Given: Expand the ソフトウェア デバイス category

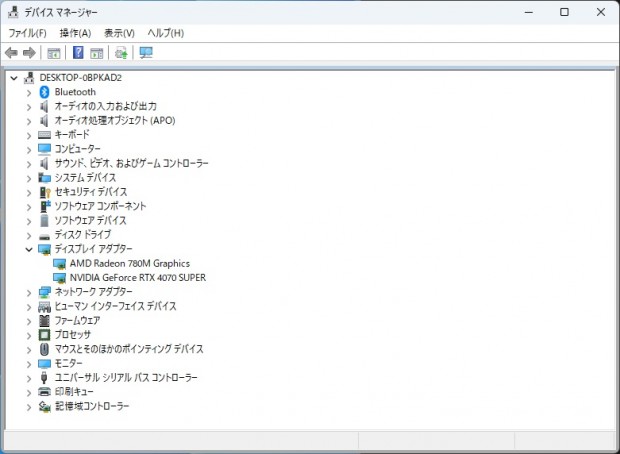Looking at the screenshot, I should click(28, 221).
